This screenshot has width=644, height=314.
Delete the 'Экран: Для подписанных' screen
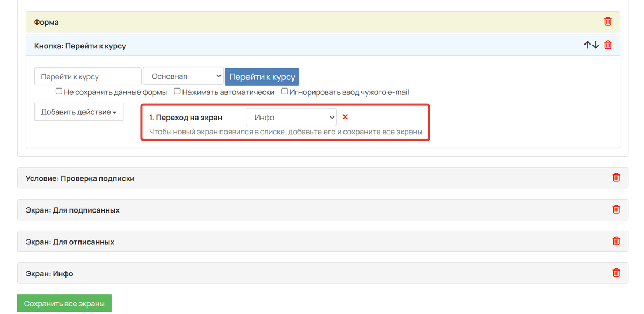click(616, 209)
